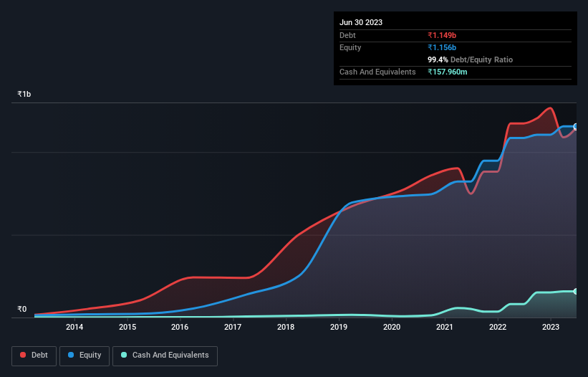Click the blue Equity legend dot
The height and width of the screenshot is (377, 588).
tap(71, 355)
